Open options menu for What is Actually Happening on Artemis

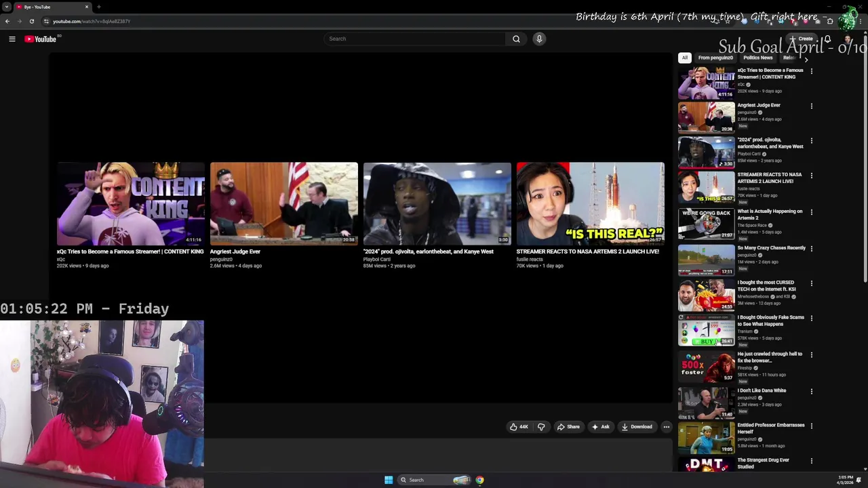pyautogui.click(x=811, y=212)
